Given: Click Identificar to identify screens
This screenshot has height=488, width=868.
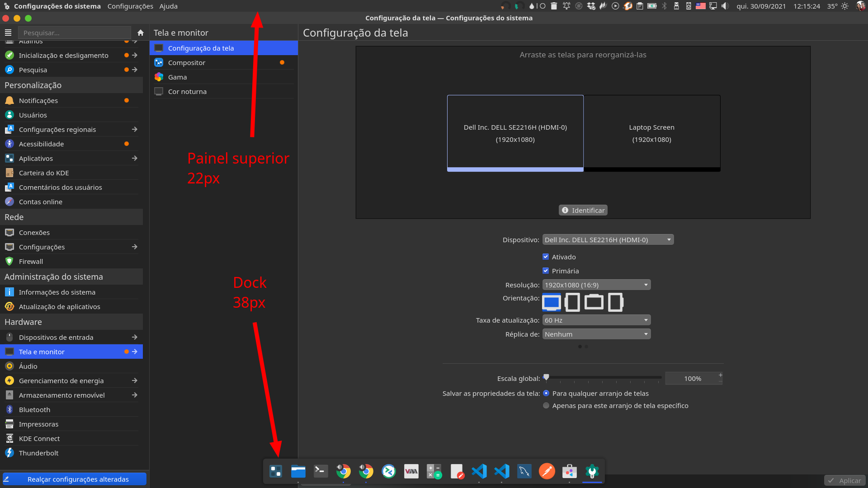Looking at the screenshot, I should pos(582,210).
